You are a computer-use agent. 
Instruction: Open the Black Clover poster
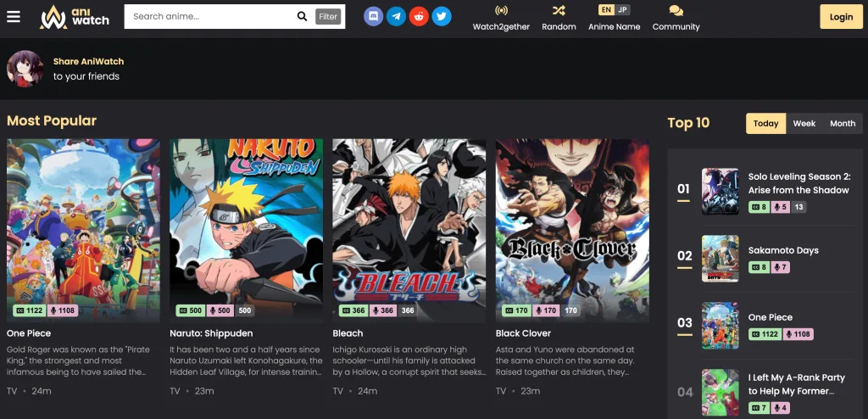click(572, 231)
